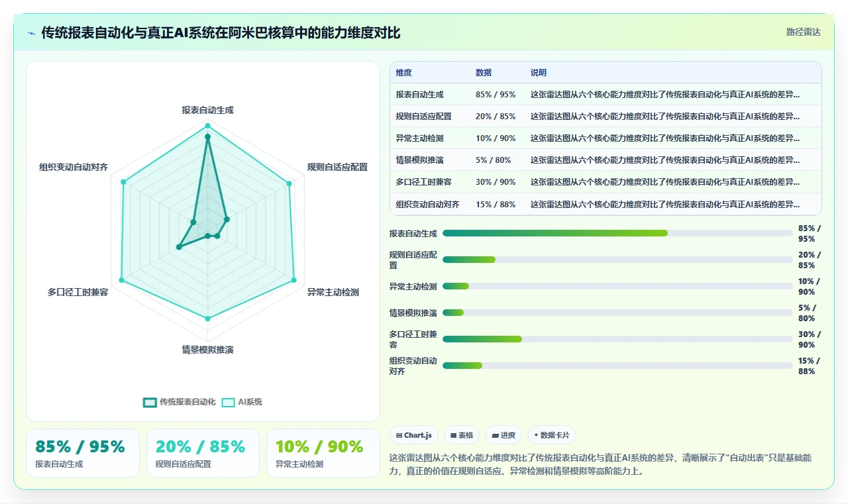
Task: Open the 10% / 90% 异常主动检测 data card
Action: [x=323, y=453]
